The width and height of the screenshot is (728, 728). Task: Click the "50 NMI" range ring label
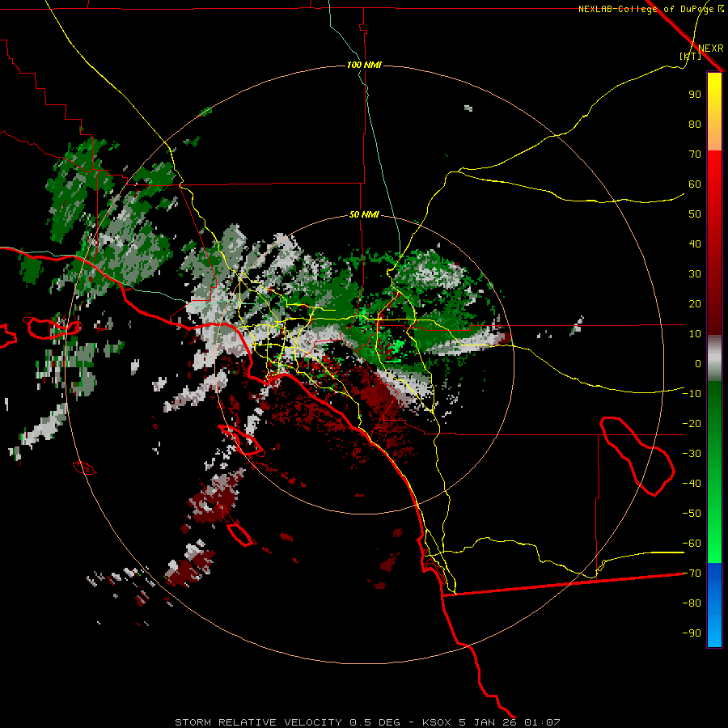(x=364, y=214)
